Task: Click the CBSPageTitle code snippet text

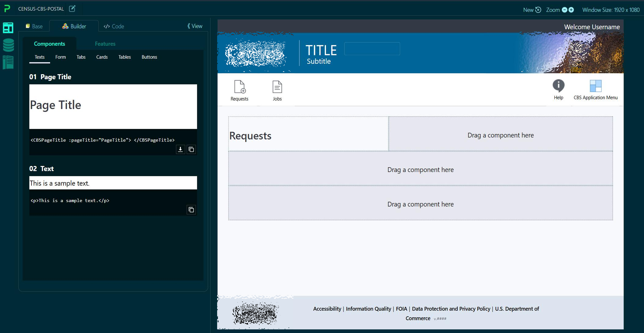Action: pyautogui.click(x=103, y=140)
